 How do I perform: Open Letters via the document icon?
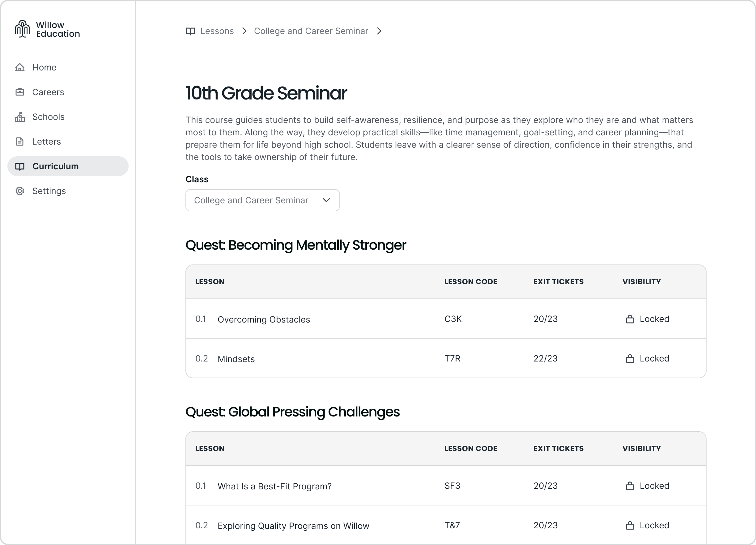(x=20, y=141)
